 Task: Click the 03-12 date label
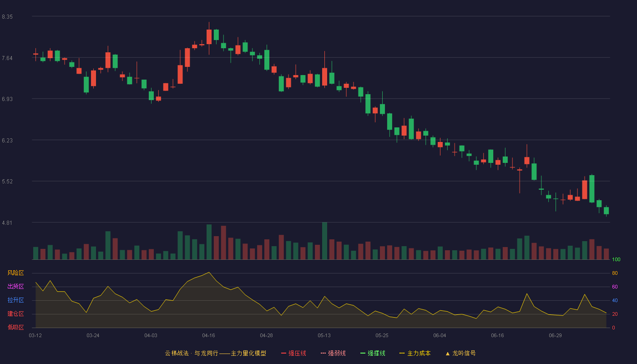tap(35, 335)
